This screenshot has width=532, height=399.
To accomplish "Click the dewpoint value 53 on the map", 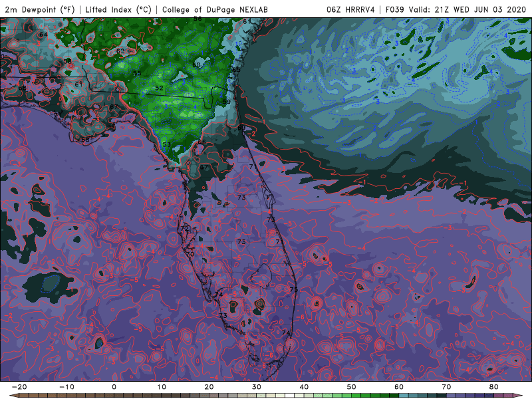I will pyautogui.click(x=167, y=144).
